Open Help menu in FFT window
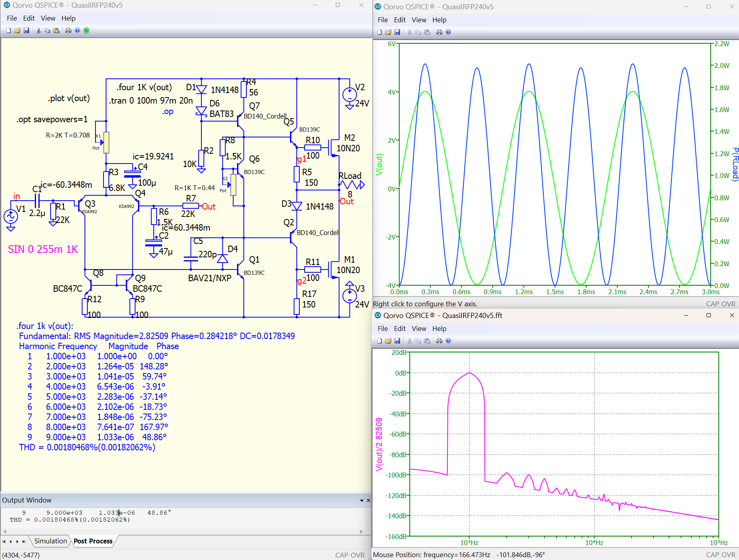 click(x=439, y=329)
